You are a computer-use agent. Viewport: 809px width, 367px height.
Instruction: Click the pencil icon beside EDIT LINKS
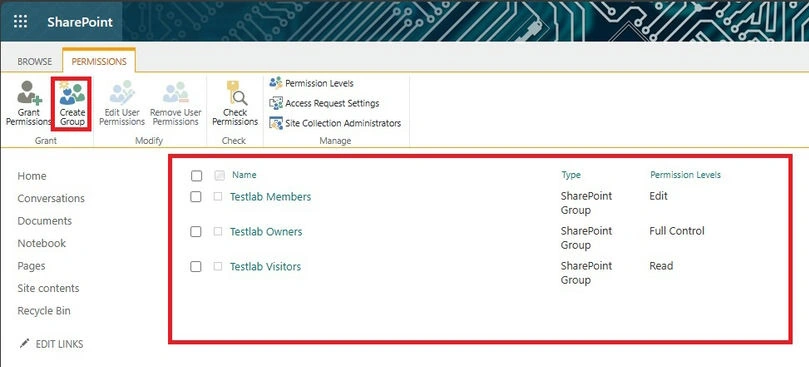[24, 343]
